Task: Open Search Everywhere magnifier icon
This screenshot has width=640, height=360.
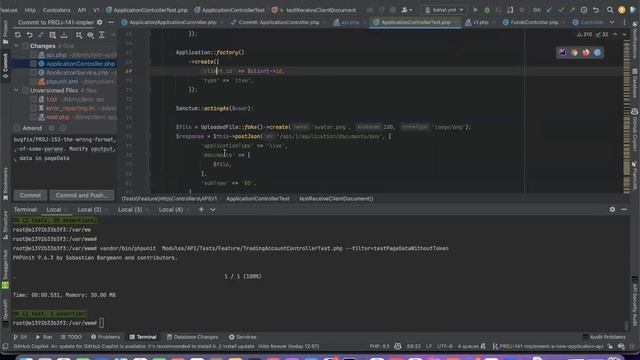Action: [x=610, y=10]
